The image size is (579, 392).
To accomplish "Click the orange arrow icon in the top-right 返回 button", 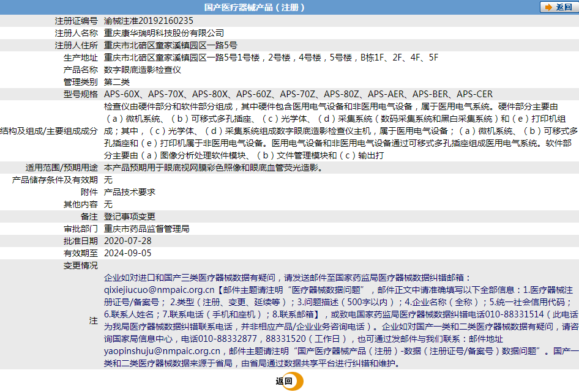I will pyautogui.click(x=549, y=7).
